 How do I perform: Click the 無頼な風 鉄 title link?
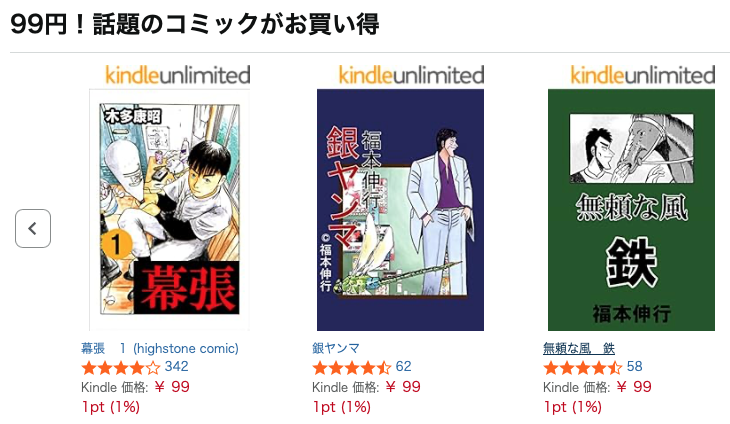pos(579,348)
